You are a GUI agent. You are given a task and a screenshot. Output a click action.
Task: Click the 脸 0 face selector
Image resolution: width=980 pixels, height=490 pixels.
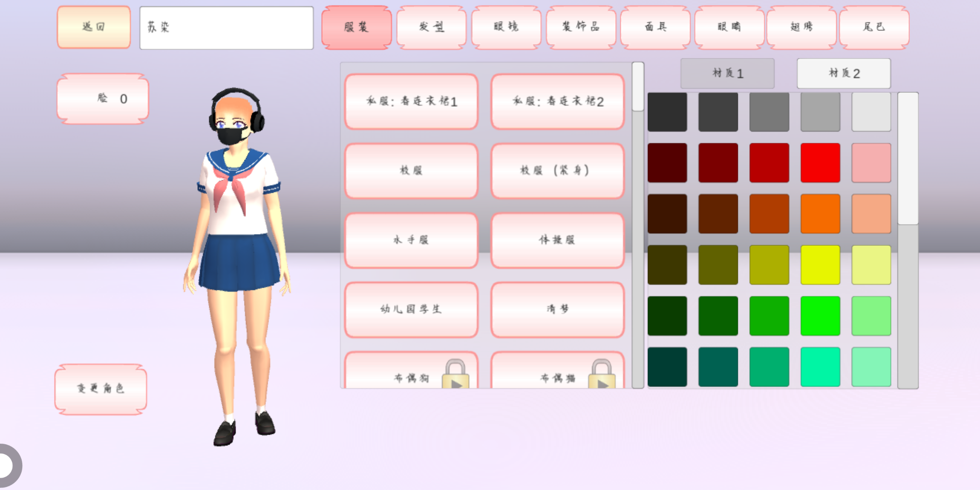pyautogui.click(x=103, y=99)
